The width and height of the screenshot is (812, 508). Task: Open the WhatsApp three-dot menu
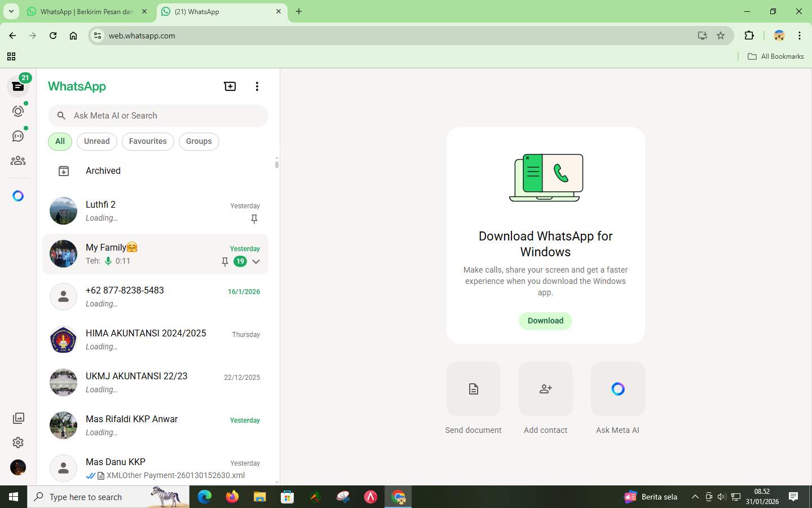coord(257,86)
